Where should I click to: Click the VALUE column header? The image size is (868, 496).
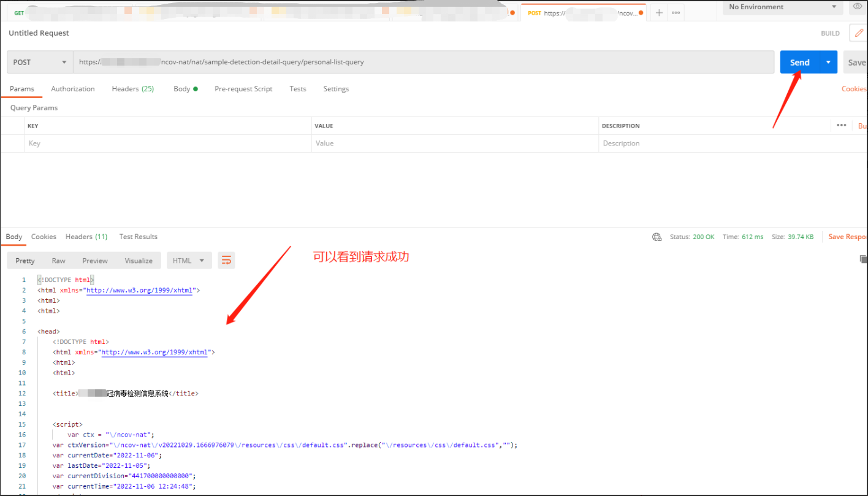pos(324,126)
